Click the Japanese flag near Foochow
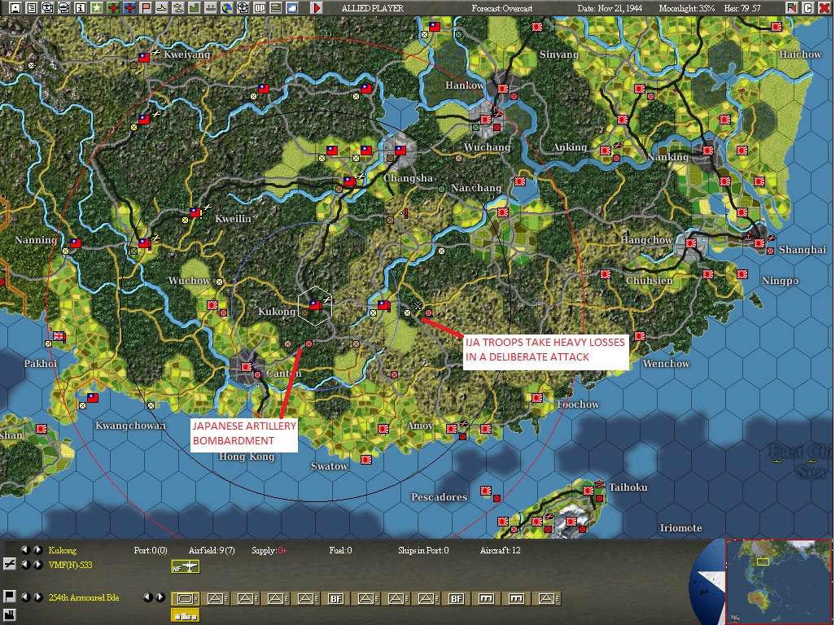The width and height of the screenshot is (840, 625). [536, 397]
